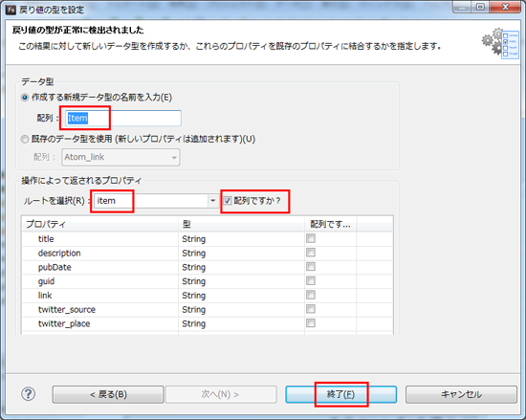
Task: Select the guid property row
Action: pos(208,281)
